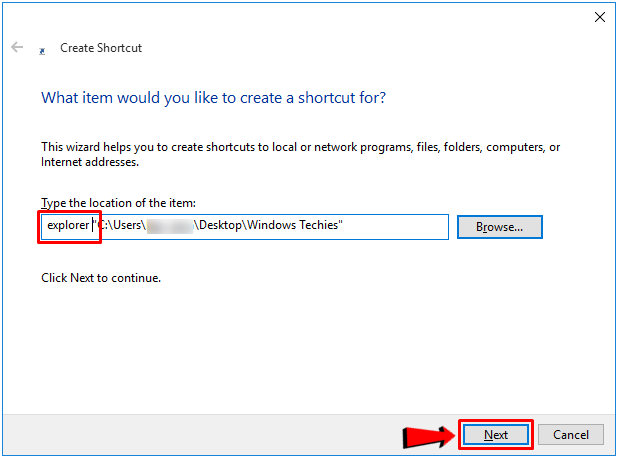
Task: Click the Next button
Action: click(496, 435)
